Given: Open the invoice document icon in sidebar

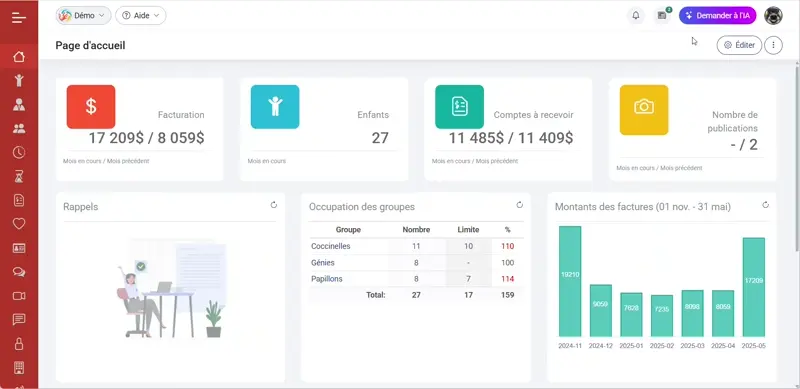Looking at the screenshot, I should [x=19, y=200].
